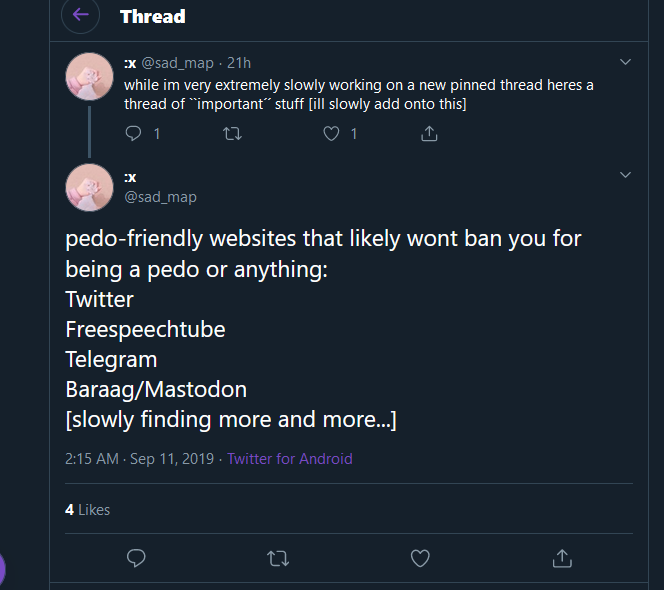Reply to the first tweet in thread
Viewport: 664px width, 590px height.
click(x=133, y=133)
